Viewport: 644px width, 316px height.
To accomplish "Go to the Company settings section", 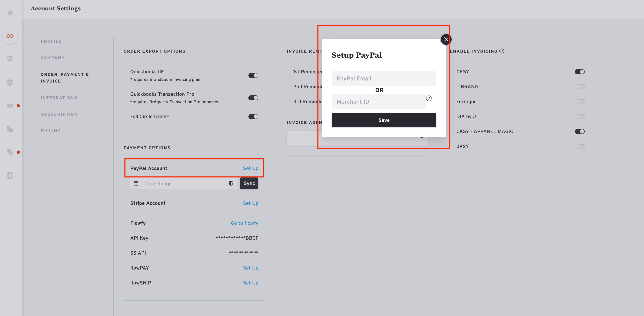I will (52, 58).
